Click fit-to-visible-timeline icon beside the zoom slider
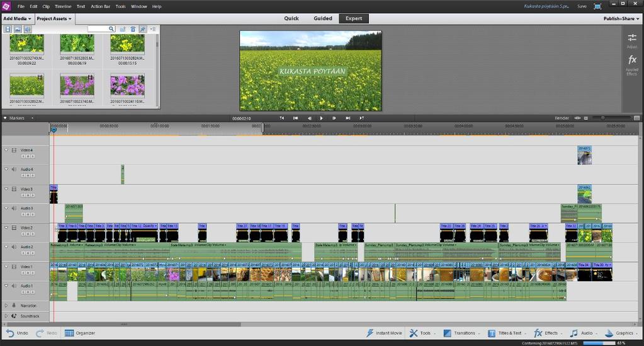This screenshot has height=346, width=644. pos(577,118)
